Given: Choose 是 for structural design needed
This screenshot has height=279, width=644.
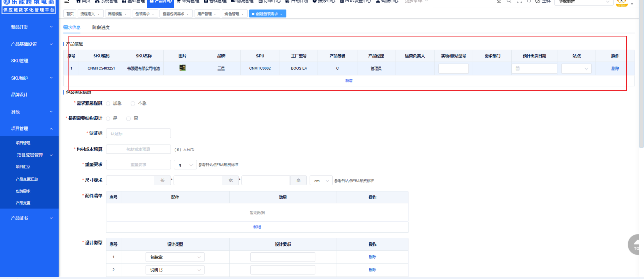Looking at the screenshot, I should point(108,118).
